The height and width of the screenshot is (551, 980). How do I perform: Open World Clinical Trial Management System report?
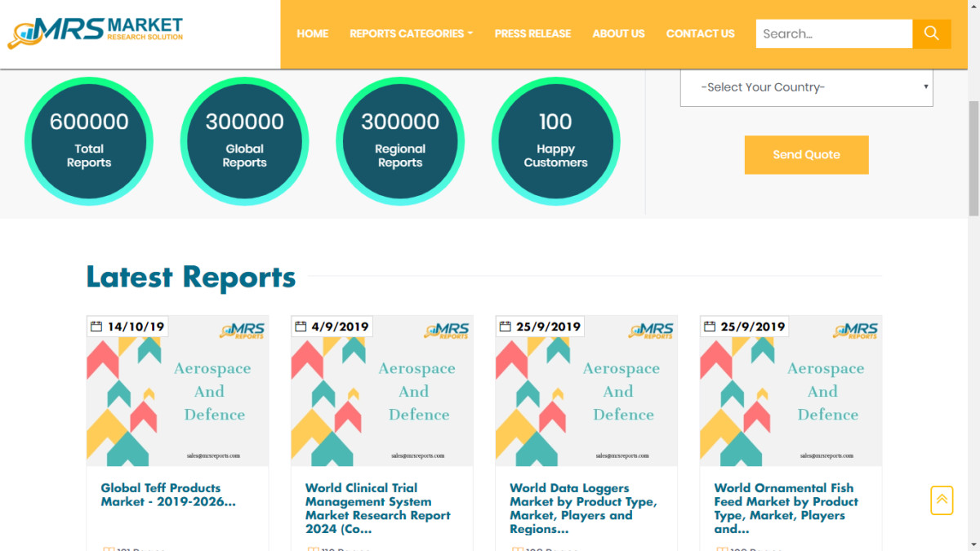pos(378,509)
